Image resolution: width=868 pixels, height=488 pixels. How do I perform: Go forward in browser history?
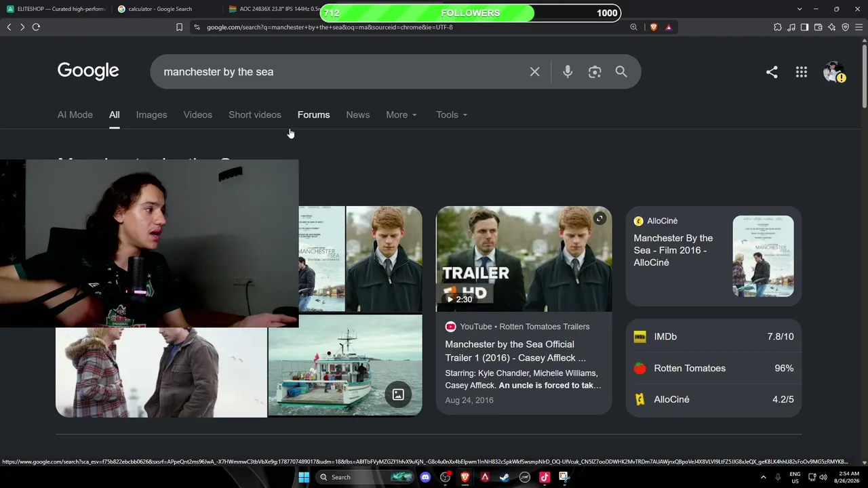tap(22, 27)
